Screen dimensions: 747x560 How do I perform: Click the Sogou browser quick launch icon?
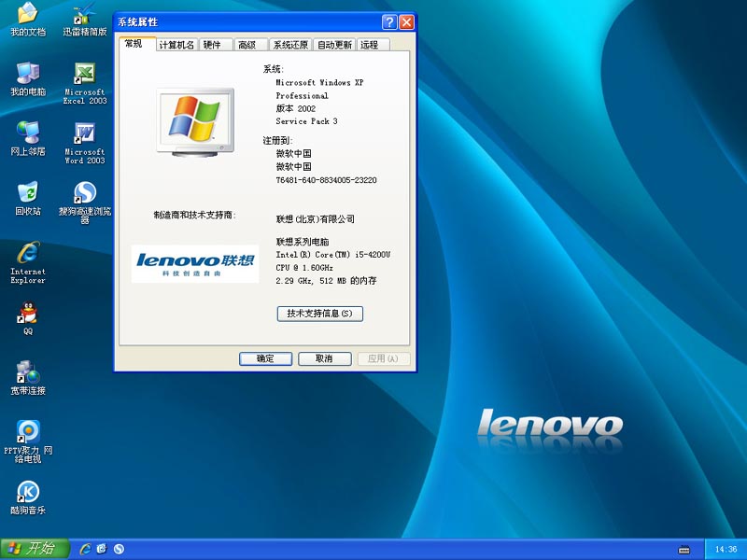(119, 549)
